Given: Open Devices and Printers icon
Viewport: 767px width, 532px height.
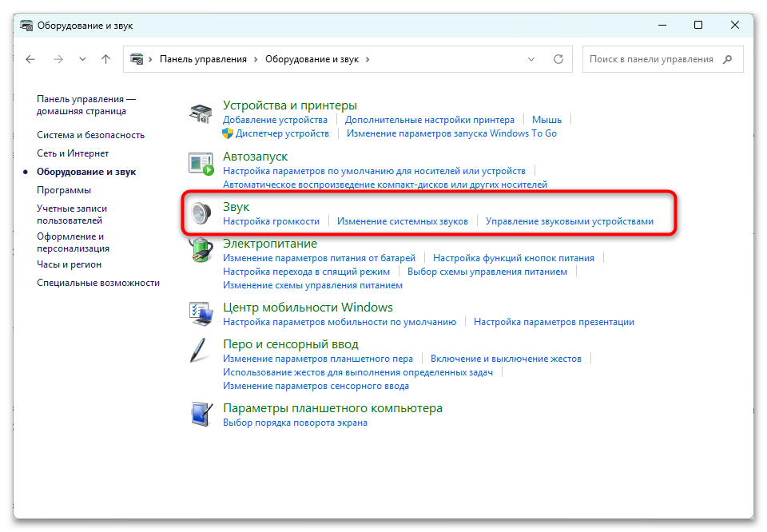Looking at the screenshot, I should coord(201,113).
